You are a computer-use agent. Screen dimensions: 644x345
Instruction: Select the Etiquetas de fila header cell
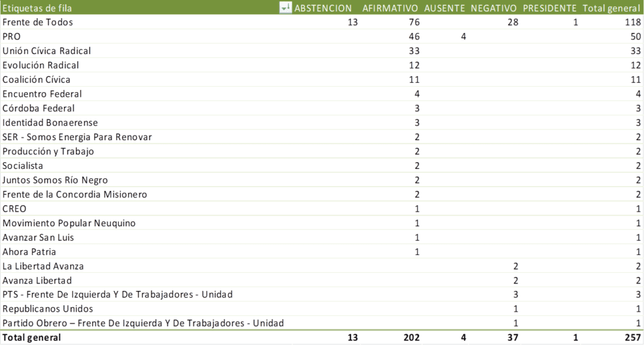[36, 8]
